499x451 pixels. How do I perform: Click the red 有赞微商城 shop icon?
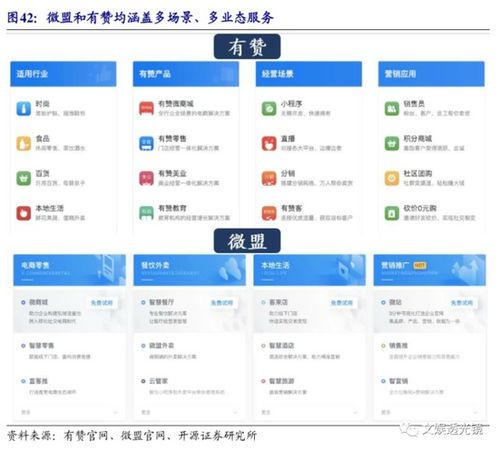[x=146, y=109]
